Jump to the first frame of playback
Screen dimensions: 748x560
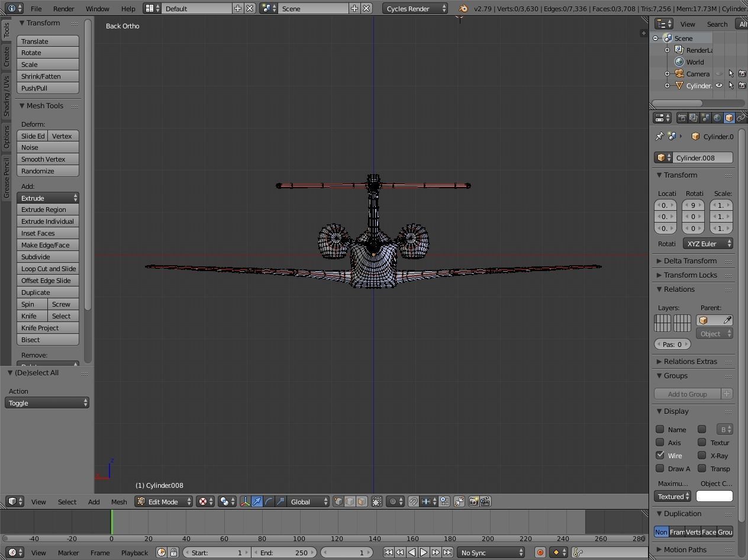point(388,552)
